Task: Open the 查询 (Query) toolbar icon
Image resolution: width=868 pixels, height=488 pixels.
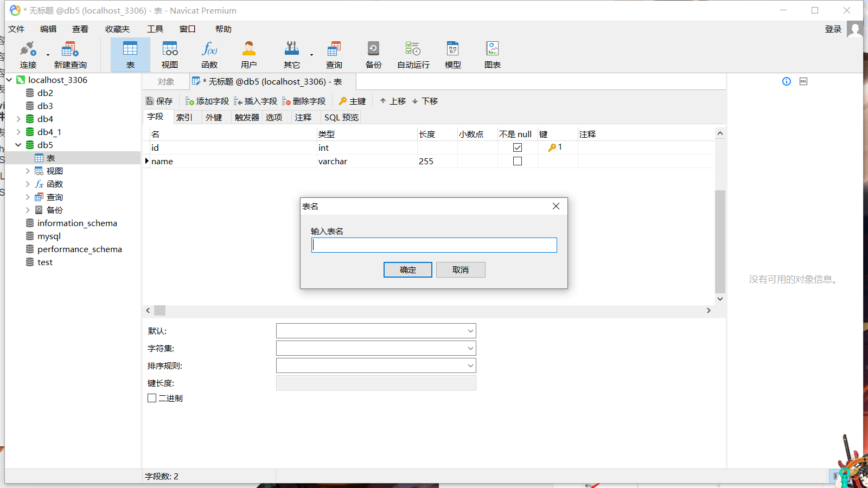Action: [x=334, y=55]
